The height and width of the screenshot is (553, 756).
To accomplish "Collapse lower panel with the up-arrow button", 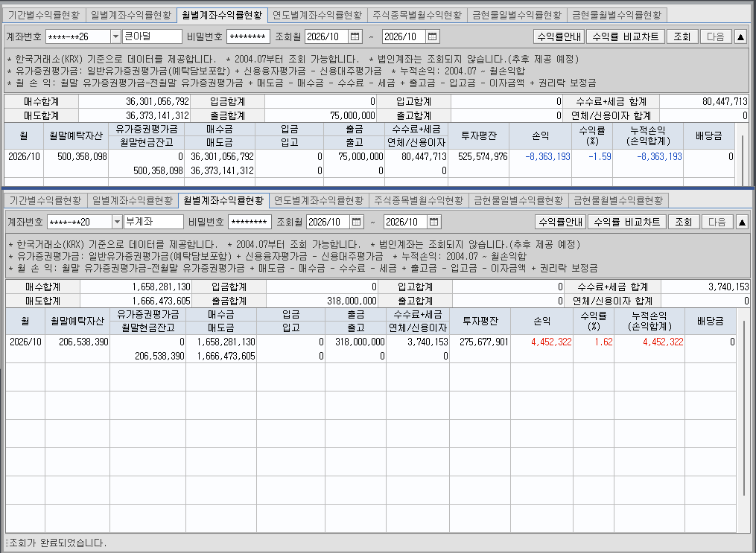I will click(742, 222).
